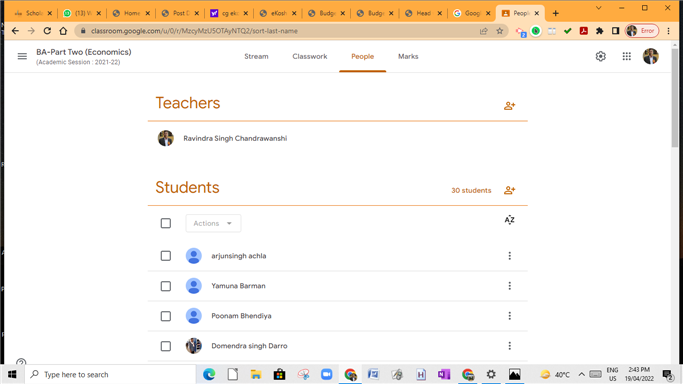Select the arjunsingh achla checkbox
683x384 pixels.
click(166, 256)
